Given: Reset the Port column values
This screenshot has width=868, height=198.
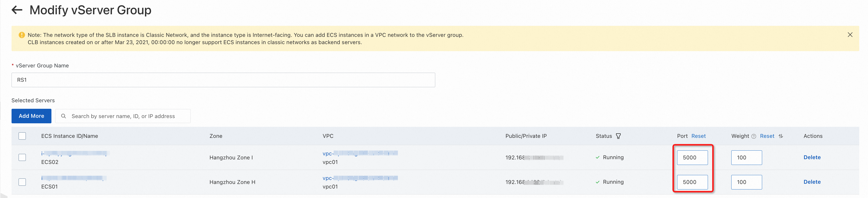Looking at the screenshot, I should point(698,136).
